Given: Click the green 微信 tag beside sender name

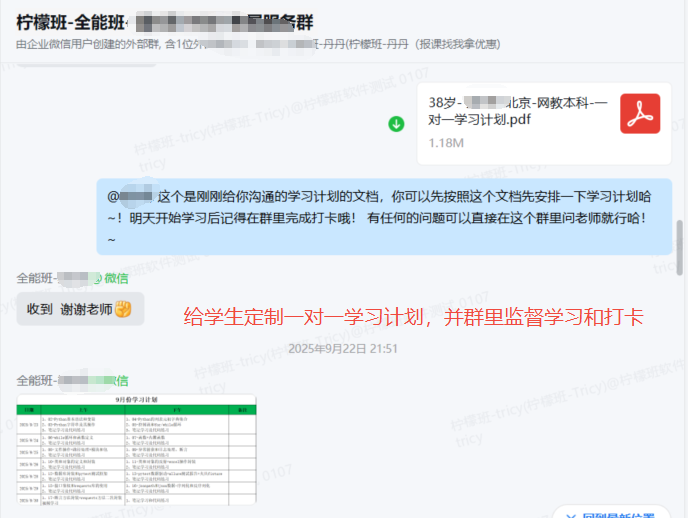Looking at the screenshot, I should (x=116, y=277).
